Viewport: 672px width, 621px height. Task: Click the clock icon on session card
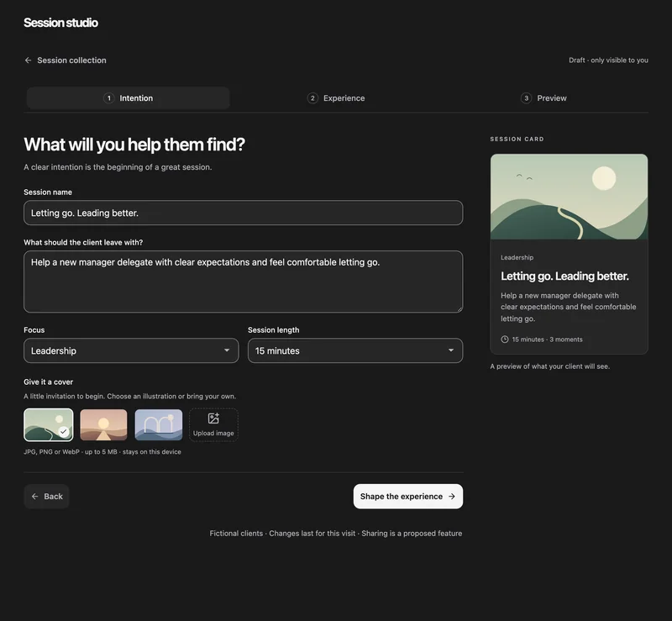coord(505,339)
